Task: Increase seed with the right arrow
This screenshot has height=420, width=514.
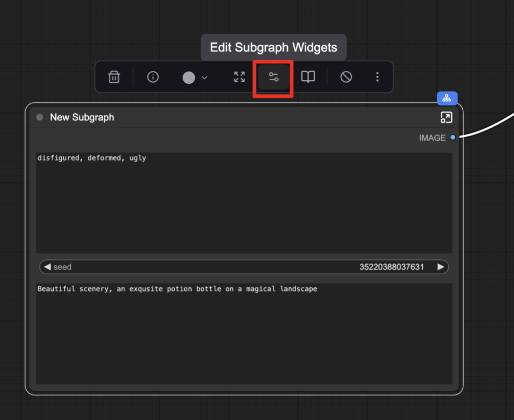Action: pos(441,267)
